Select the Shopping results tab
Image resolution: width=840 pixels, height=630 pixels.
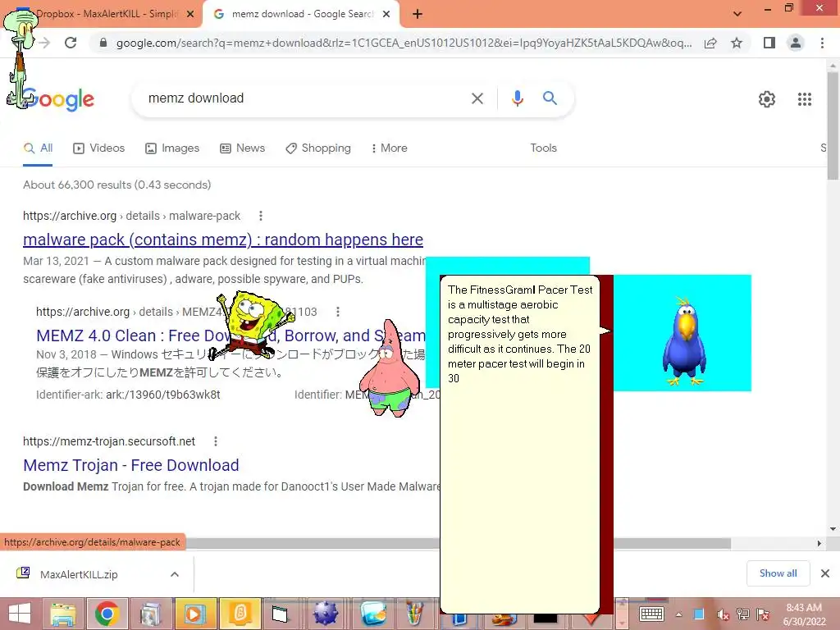click(318, 148)
